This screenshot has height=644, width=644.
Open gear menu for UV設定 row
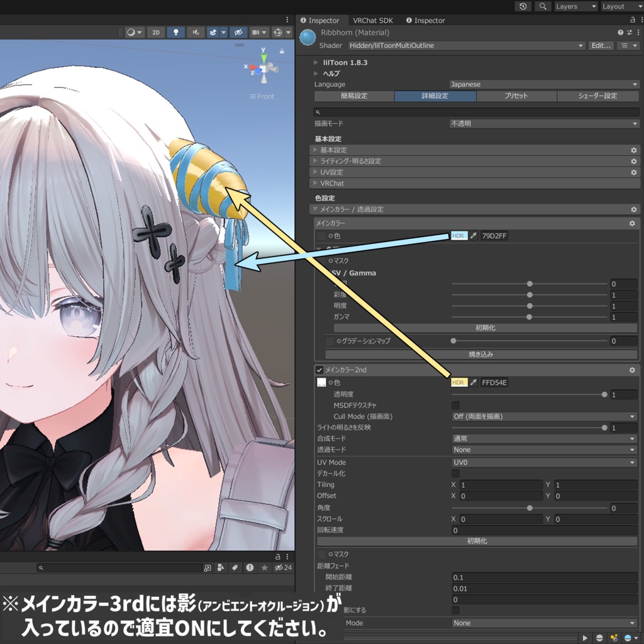pos(633,172)
